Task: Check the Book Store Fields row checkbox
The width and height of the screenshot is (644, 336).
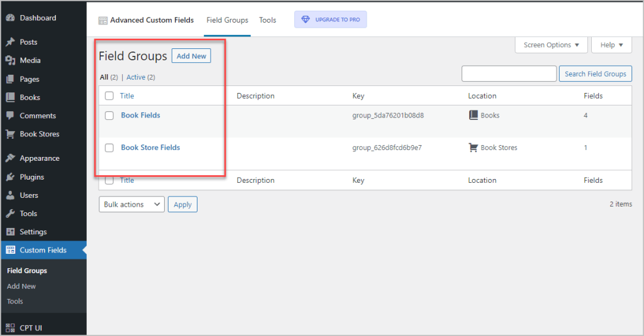Action: tap(109, 148)
